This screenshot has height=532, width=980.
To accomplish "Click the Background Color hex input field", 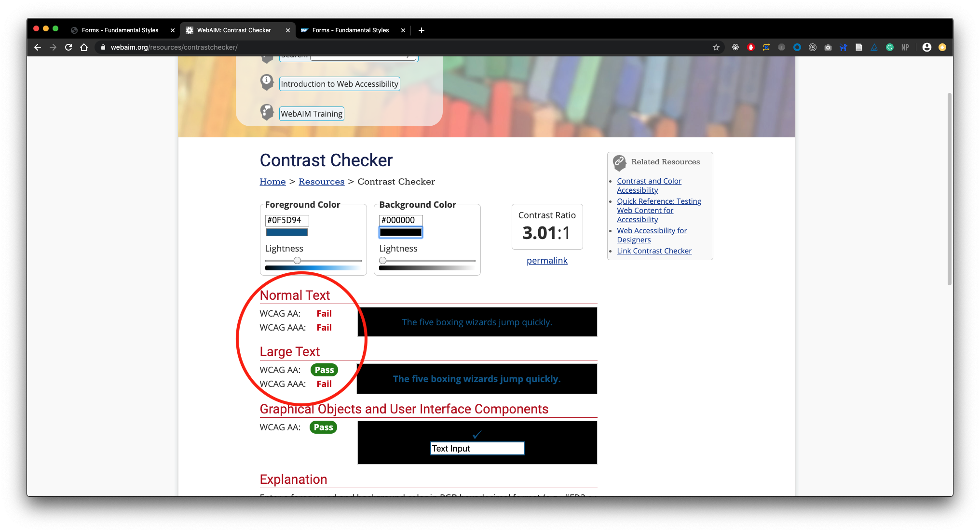I will [400, 220].
